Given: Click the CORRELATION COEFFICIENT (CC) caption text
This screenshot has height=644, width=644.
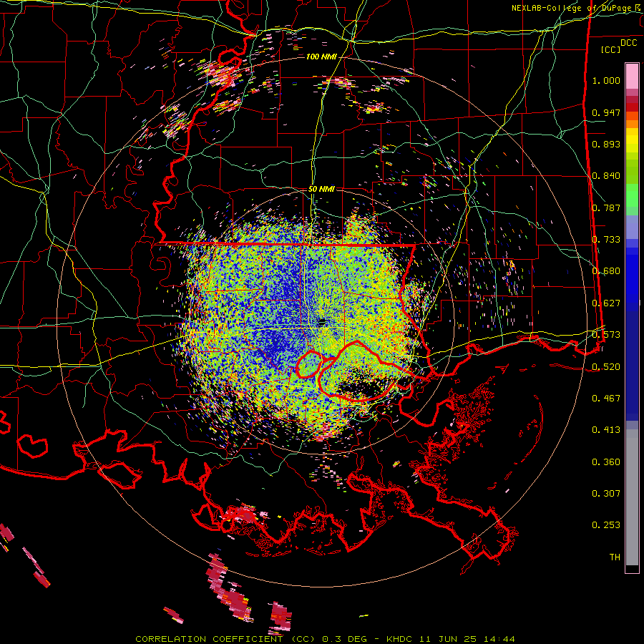Looking at the screenshot, I should [x=225, y=639].
